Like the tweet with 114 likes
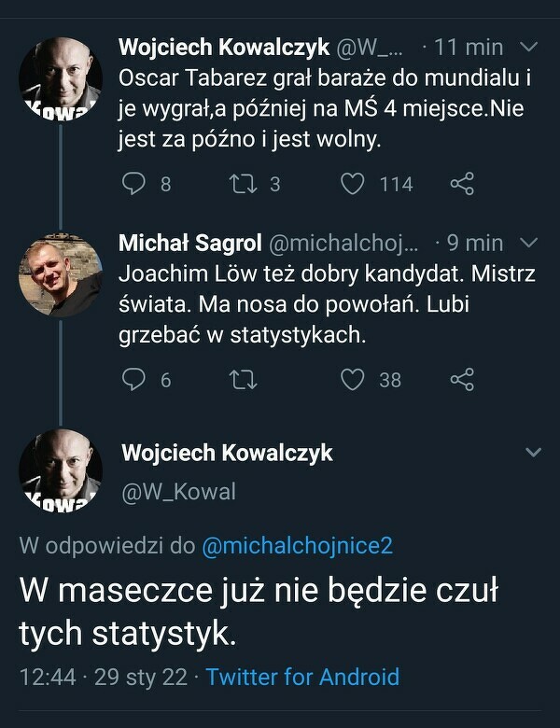Image resolution: width=560 pixels, height=728 pixels. point(353,184)
